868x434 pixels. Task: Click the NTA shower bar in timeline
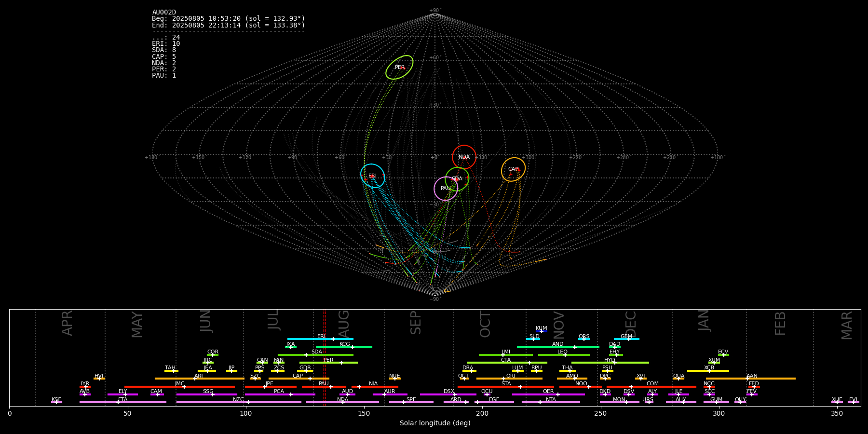[551, 402]
